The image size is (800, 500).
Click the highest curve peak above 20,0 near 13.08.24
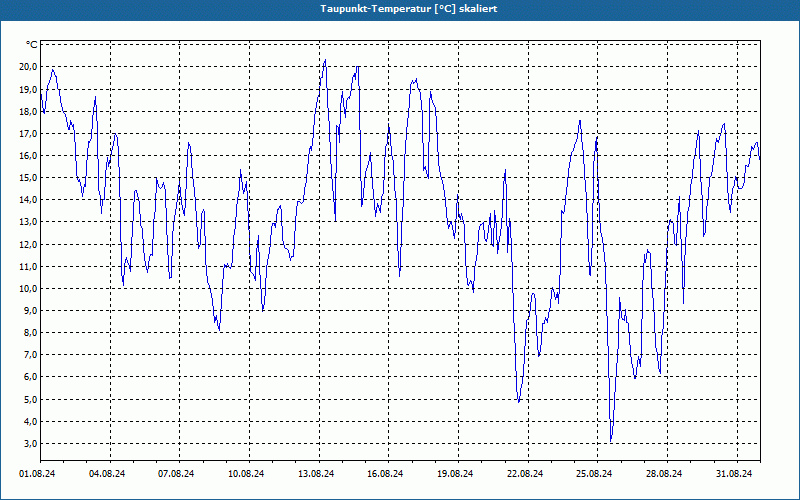click(x=325, y=60)
